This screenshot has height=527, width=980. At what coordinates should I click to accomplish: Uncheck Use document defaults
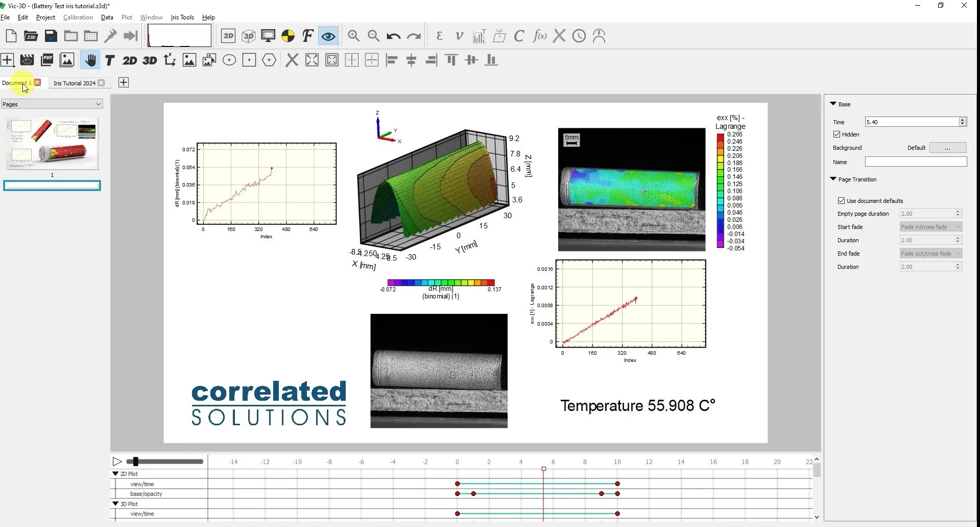pos(841,200)
